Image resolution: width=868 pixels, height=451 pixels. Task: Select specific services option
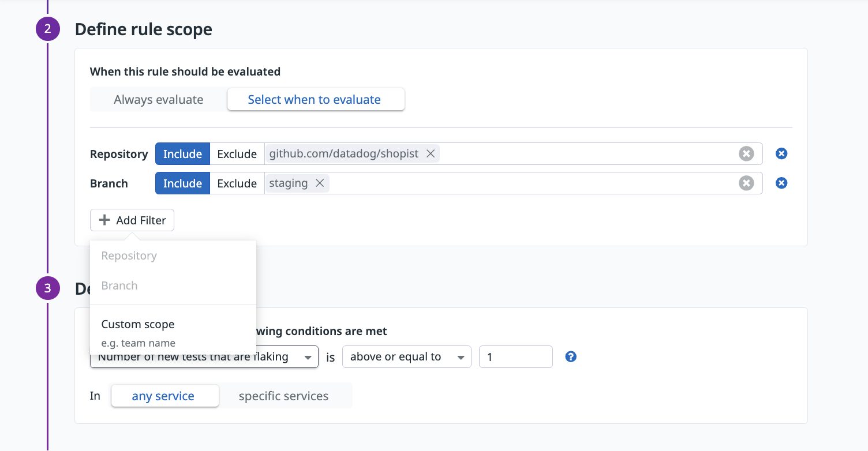[283, 396]
